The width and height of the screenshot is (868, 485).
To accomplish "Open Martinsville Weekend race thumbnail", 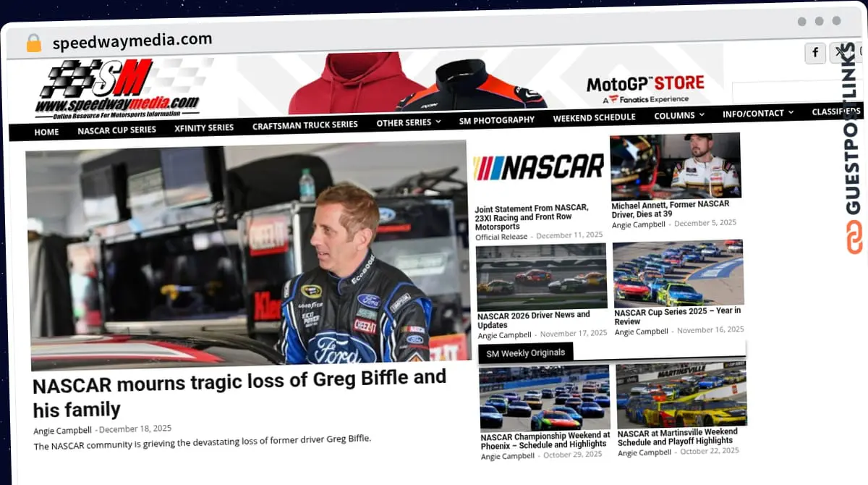I will 681,395.
